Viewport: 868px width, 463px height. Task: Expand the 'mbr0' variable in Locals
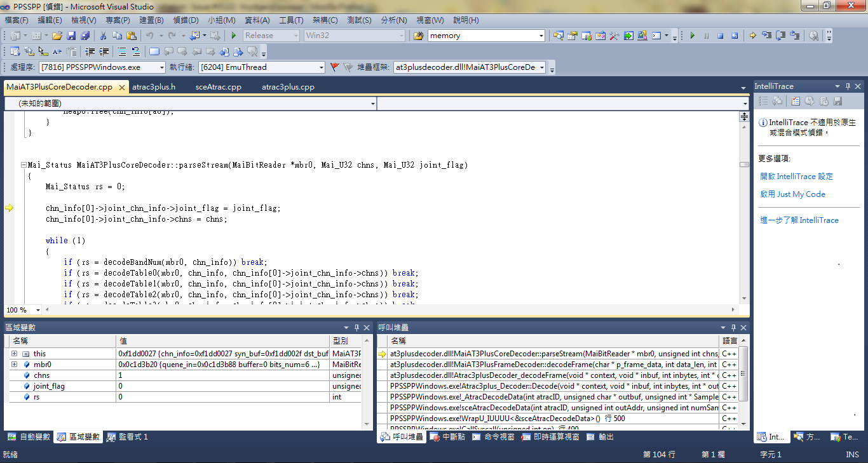click(14, 365)
